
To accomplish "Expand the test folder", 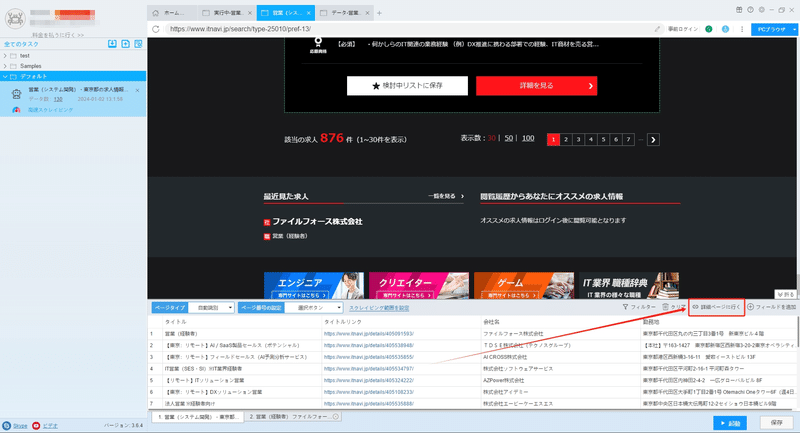I will [5, 56].
